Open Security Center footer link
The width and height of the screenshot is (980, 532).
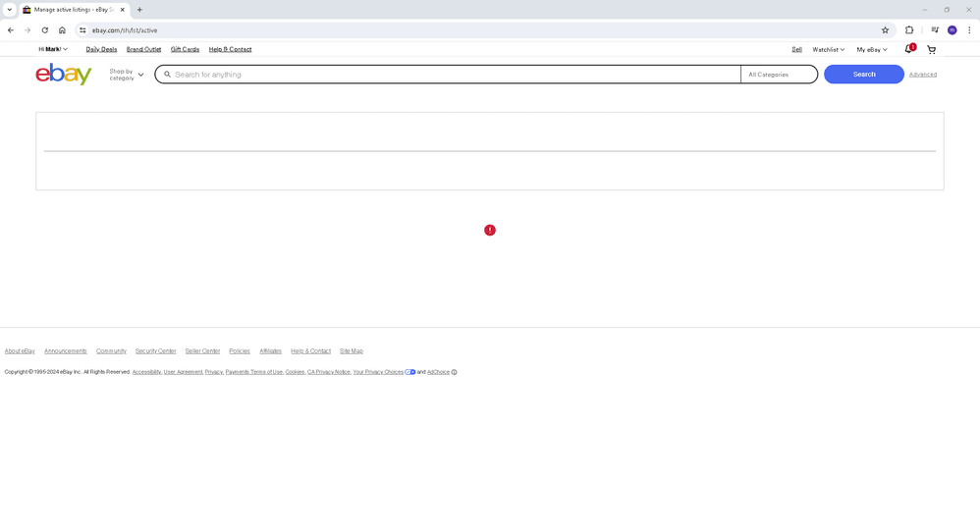tap(155, 351)
